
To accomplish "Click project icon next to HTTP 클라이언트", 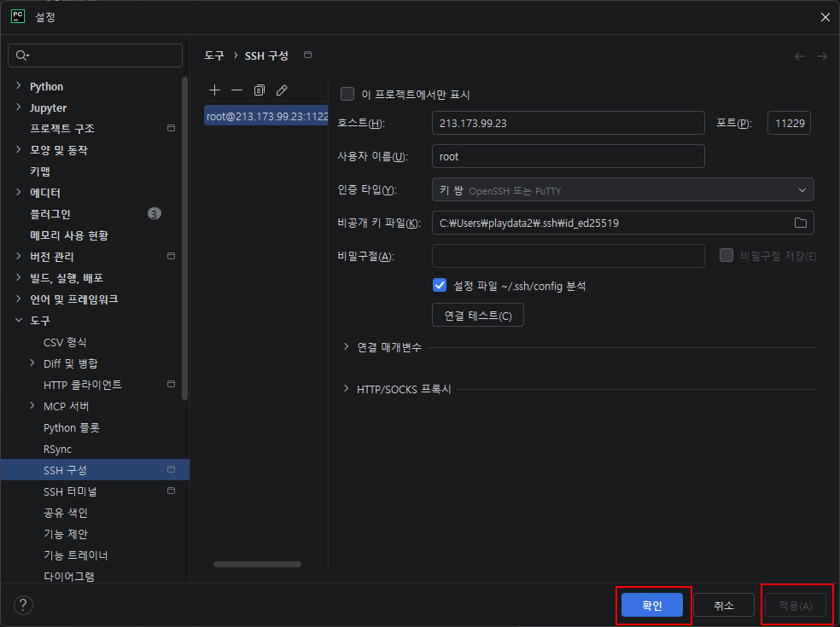I will point(171,384).
